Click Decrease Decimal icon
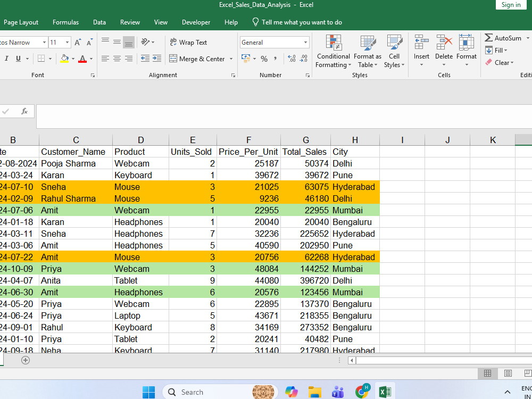The height and width of the screenshot is (399, 532). coord(304,59)
